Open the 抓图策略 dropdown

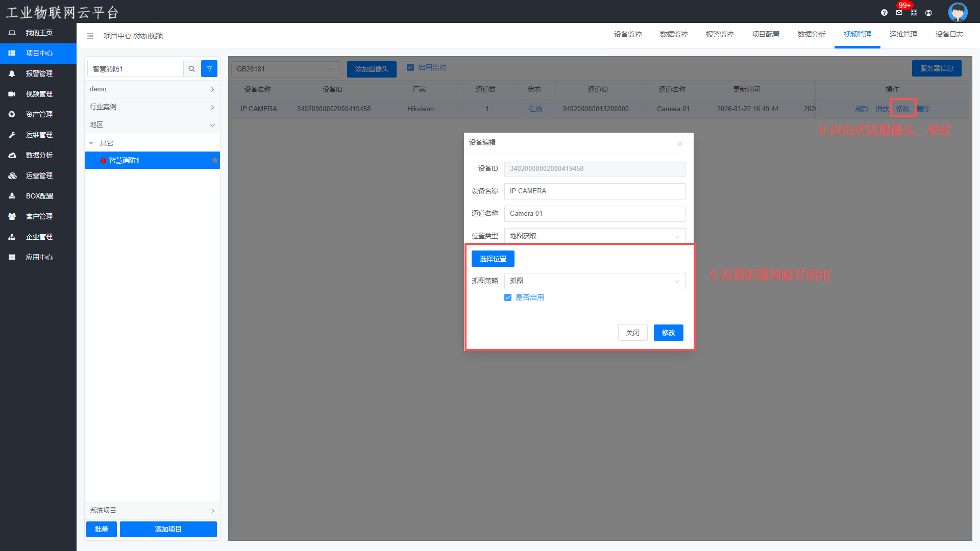[595, 281]
